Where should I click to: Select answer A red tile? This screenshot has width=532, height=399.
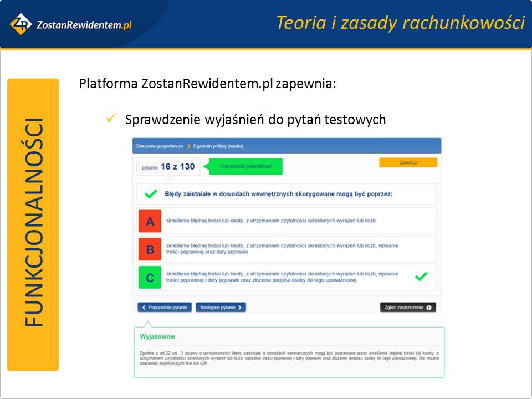point(150,221)
